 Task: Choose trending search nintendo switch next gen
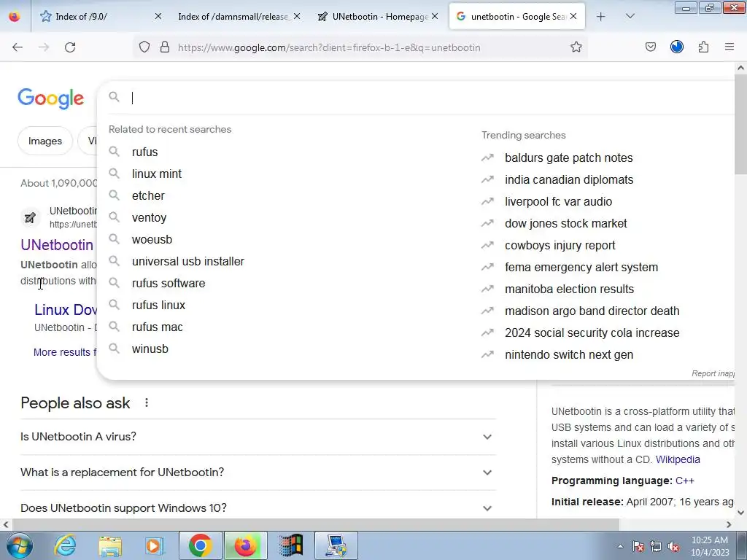pyautogui.click(x=569, y=355)
